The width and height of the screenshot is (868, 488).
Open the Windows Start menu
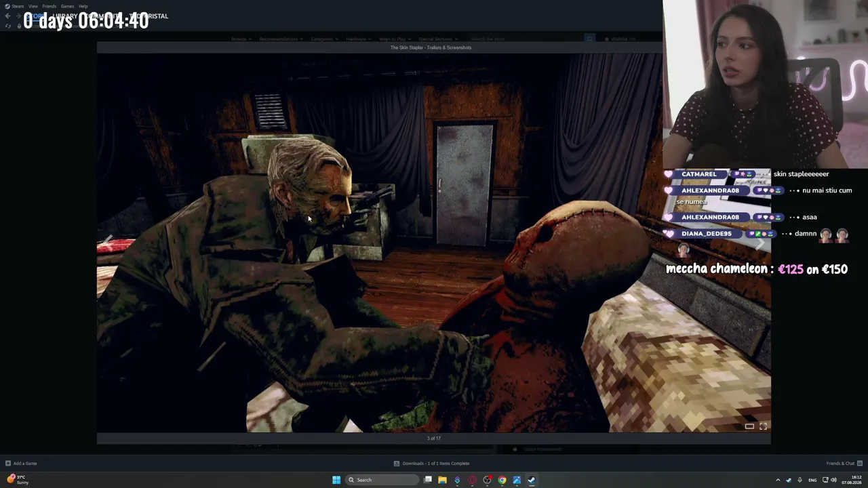[x=336, y=480]
